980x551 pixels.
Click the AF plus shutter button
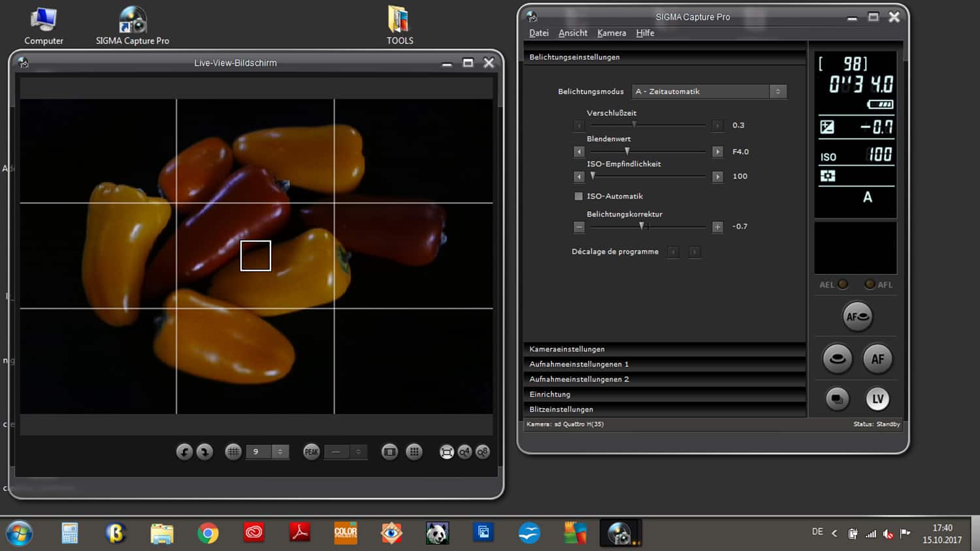click(857, 317)
